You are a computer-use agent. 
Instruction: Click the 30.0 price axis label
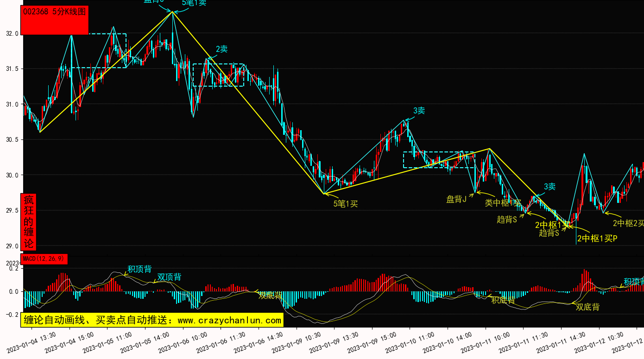12,176
